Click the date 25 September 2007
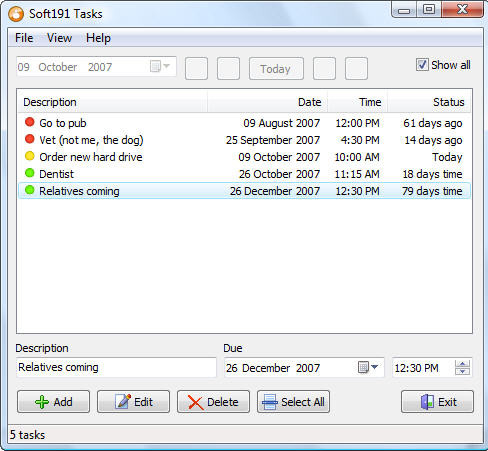The height and width of the screenshot is (451, 488). [x=273, y=140]
